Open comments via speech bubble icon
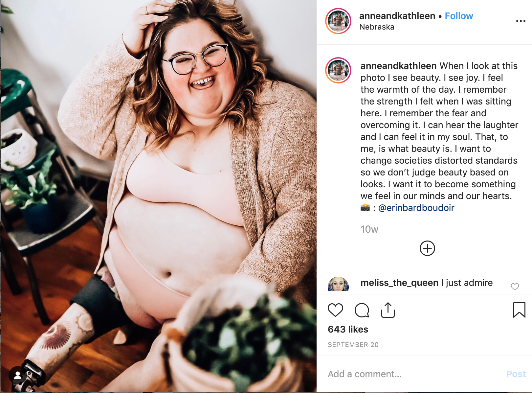The height and width of the screenshot is (393, 532). coord(362,310)
